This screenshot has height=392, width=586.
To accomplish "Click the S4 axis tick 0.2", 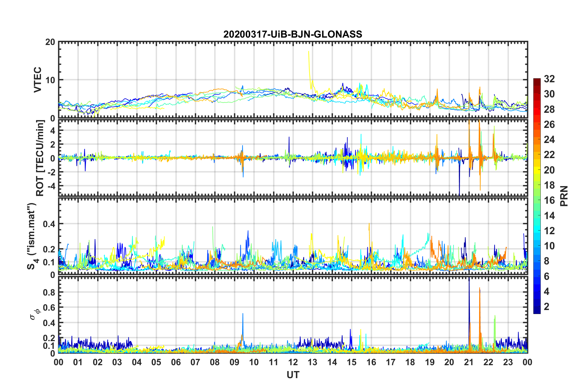I will (x=49, y=249).
